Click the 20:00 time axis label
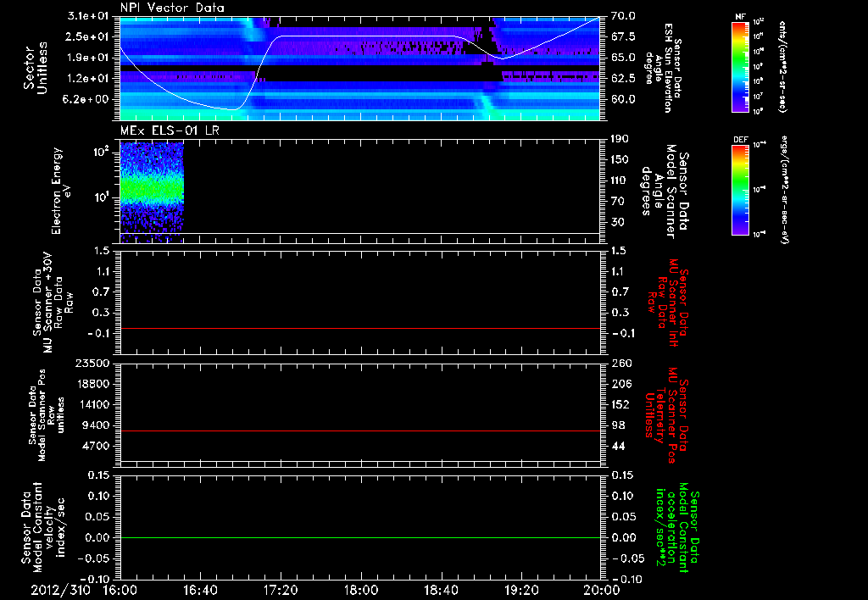Screen dimensions: 868x600 (602, 590)
